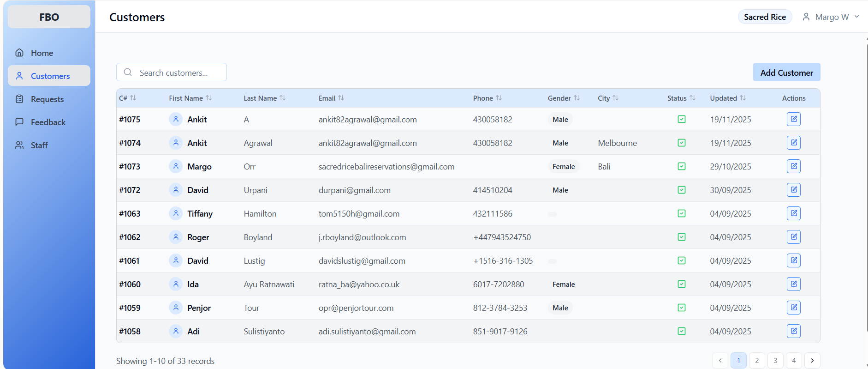868x369 pixels.
Task: Click the edit icon for Adi Sulistiyanto
Action: point(793,331)
